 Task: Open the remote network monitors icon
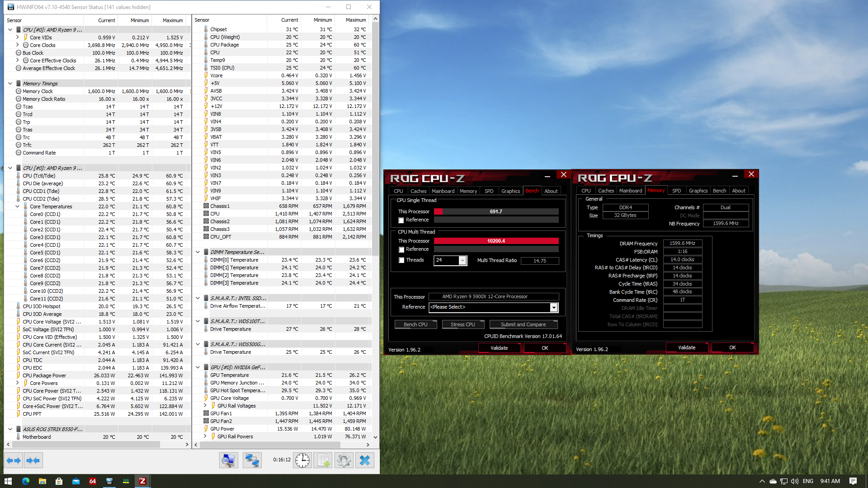coord(252,460)
